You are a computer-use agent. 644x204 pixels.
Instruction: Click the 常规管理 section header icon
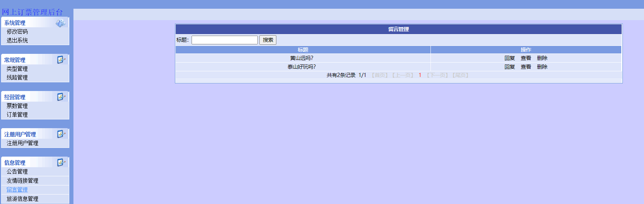click(61, 60)
